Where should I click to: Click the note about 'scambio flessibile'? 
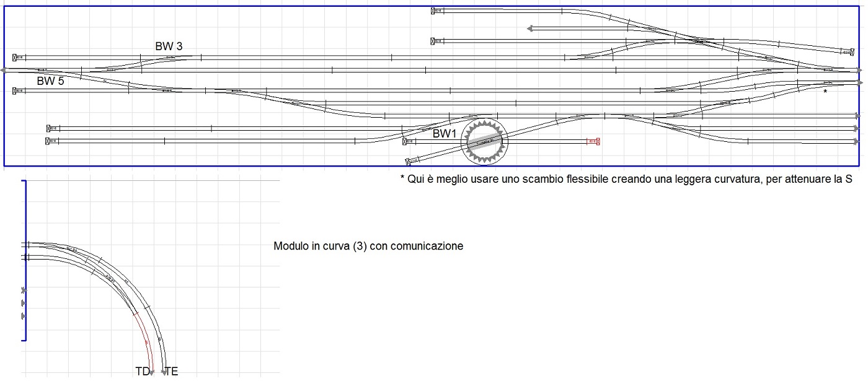pos(626,179)
